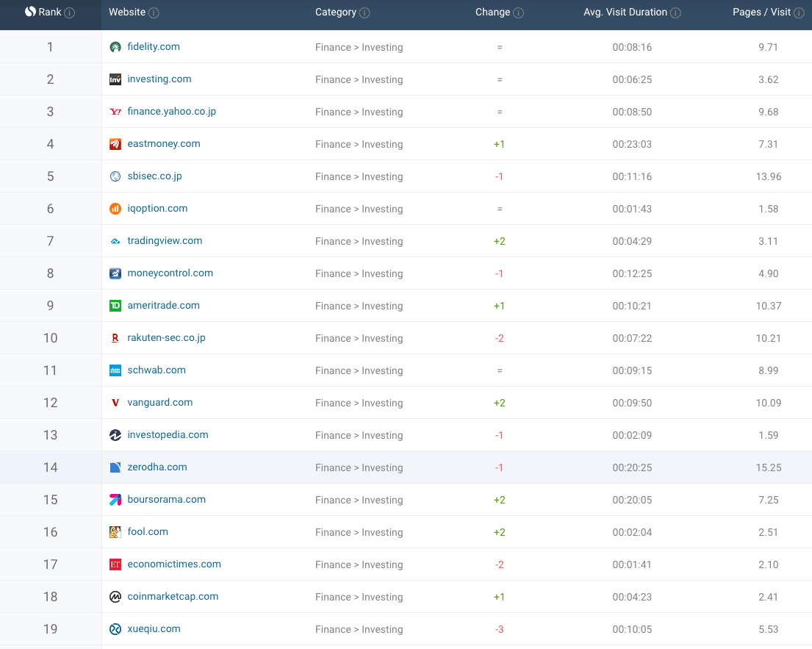The width and height of the screenshot is (812, 649).
Task: Click the SimilarWeb logo in Rank header
Action: click(31, 12)
